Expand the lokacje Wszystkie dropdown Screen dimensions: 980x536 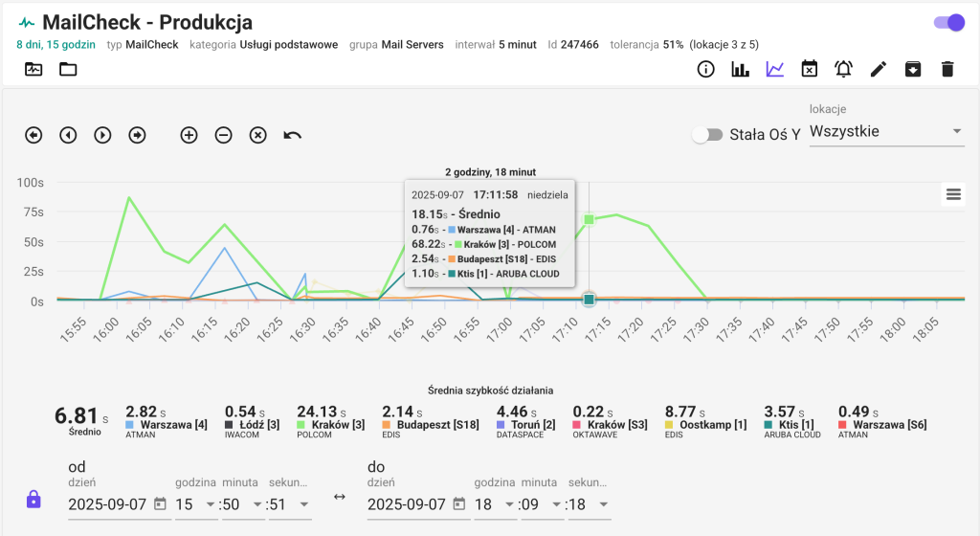885,131
